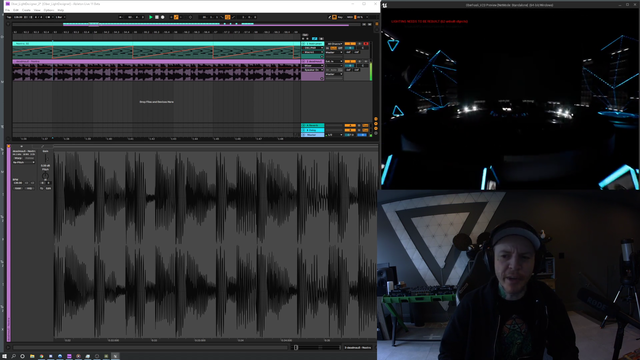Viewport: 640px width, 360px height.
Task: Toggle the blue Automation Mode button above tracks
Action: [315, 38]
